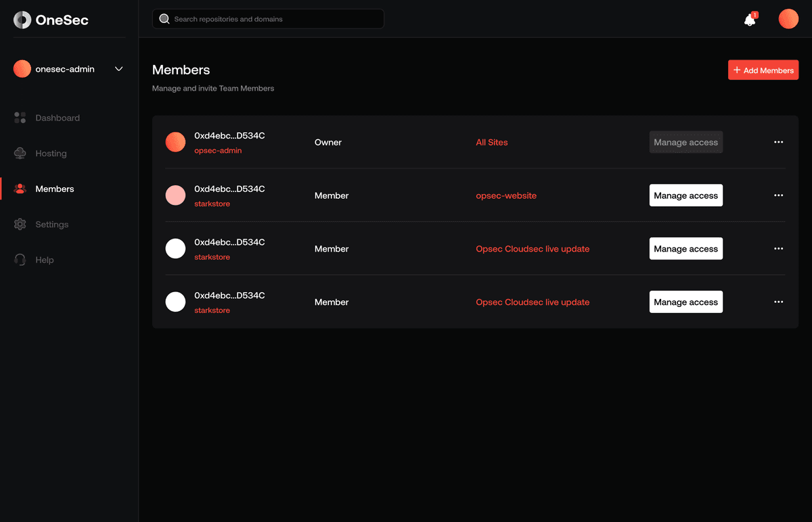This screenshot has width=812, height=522.
Task: Click the Help headset icon in sidebar
Action: tap(20, 260)
